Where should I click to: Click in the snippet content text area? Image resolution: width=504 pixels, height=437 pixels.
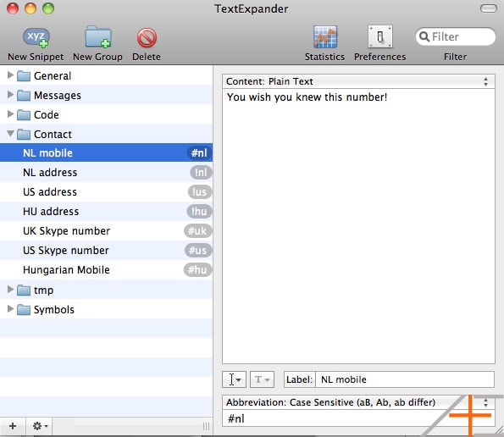(x=358, y=226)
